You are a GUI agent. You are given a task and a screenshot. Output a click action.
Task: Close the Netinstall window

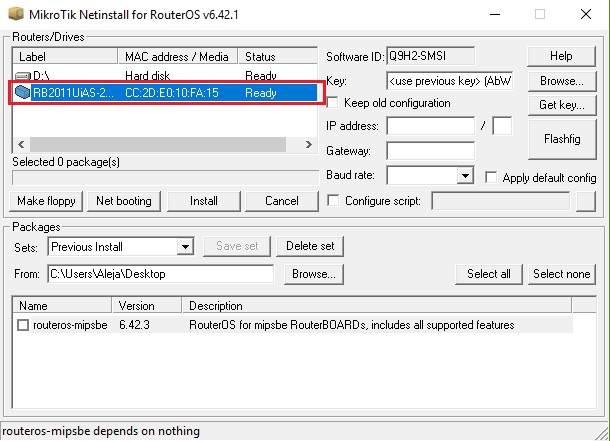[x=586, y=14]
